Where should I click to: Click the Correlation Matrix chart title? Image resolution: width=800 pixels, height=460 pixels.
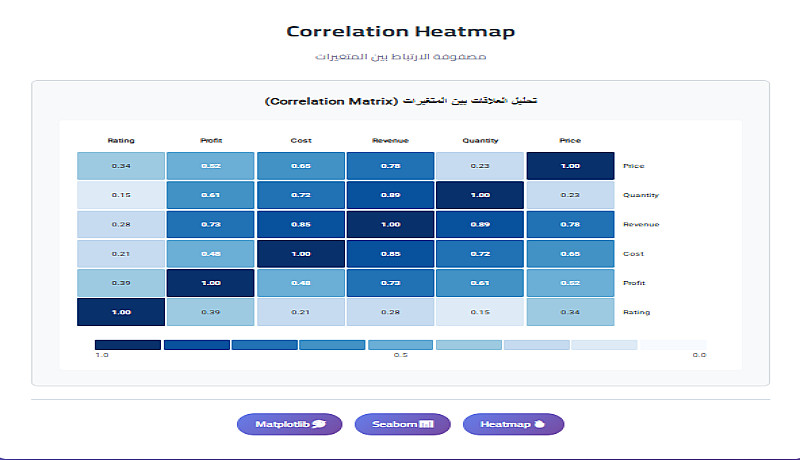click(400, 101)
